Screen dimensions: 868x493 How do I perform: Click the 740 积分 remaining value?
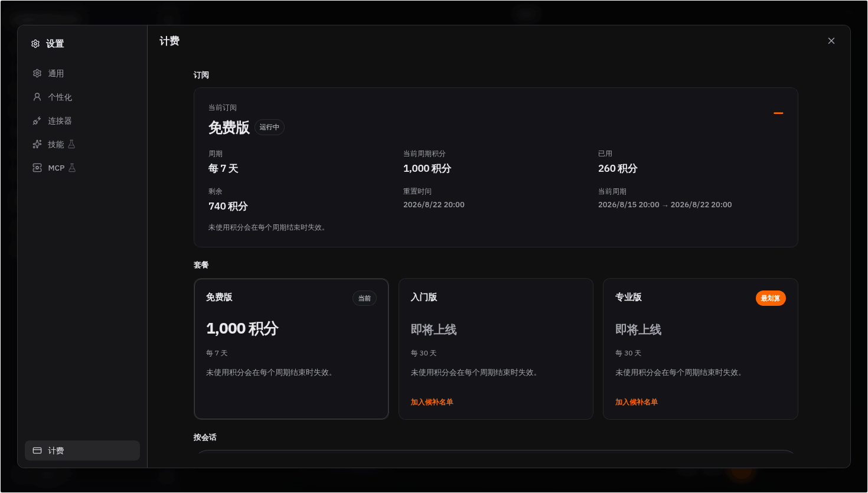click(x=228, y=206)
